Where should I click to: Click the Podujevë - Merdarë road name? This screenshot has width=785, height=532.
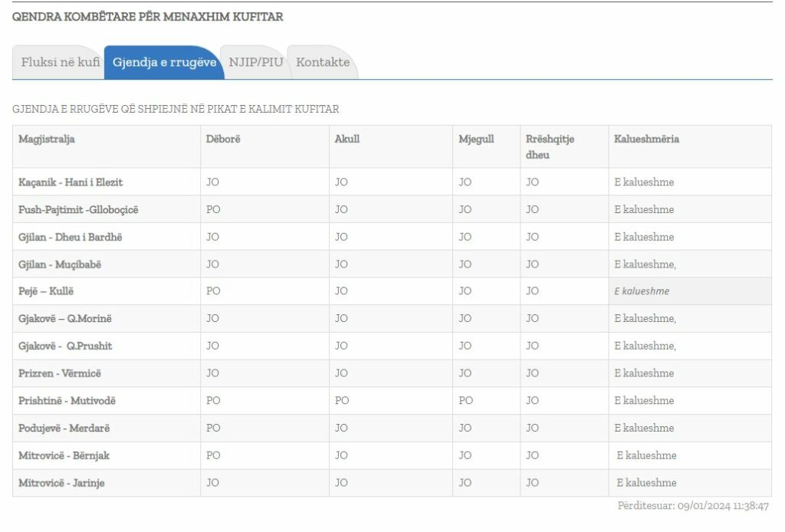(64, 428)
